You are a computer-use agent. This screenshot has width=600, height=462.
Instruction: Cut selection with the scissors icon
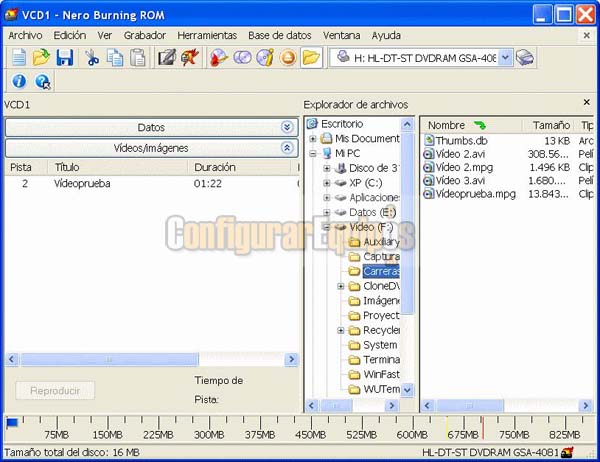(x=92, y=58)
